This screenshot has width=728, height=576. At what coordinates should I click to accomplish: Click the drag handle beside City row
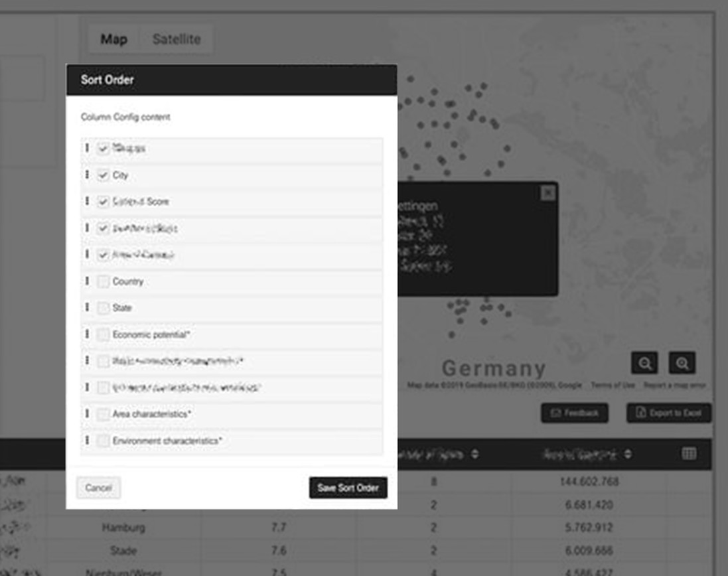coord(87,175)
